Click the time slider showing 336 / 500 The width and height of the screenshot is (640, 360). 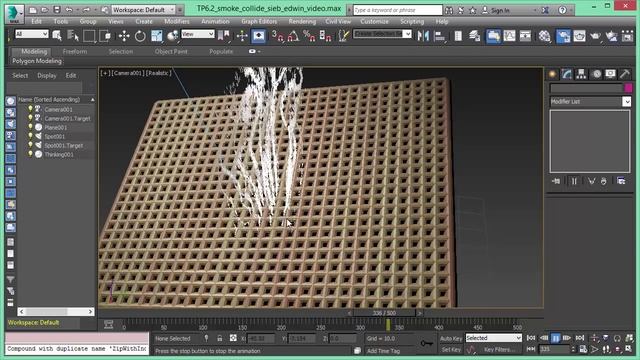pyautogui.click(x=384, y=313)
